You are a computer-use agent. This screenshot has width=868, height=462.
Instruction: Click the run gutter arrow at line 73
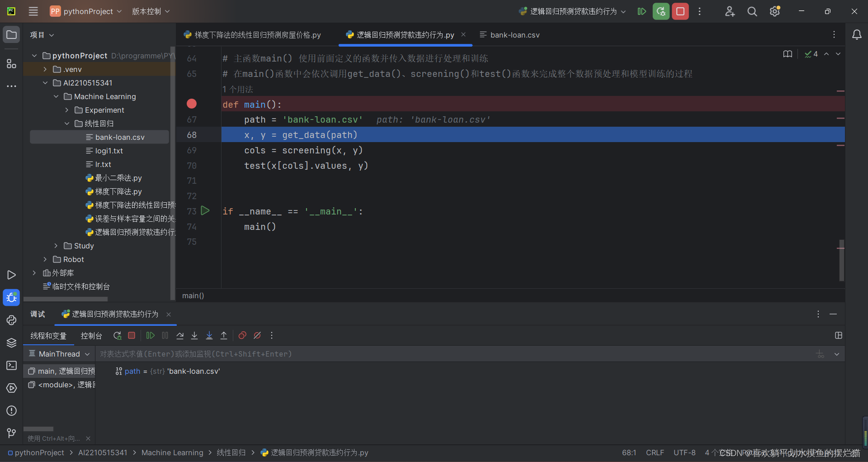click(205, 211)
